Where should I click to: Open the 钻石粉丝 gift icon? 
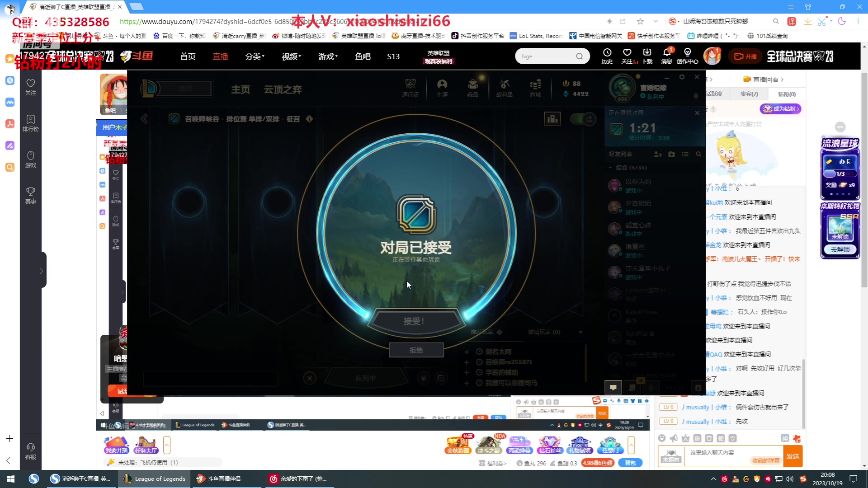click(550, 445)
